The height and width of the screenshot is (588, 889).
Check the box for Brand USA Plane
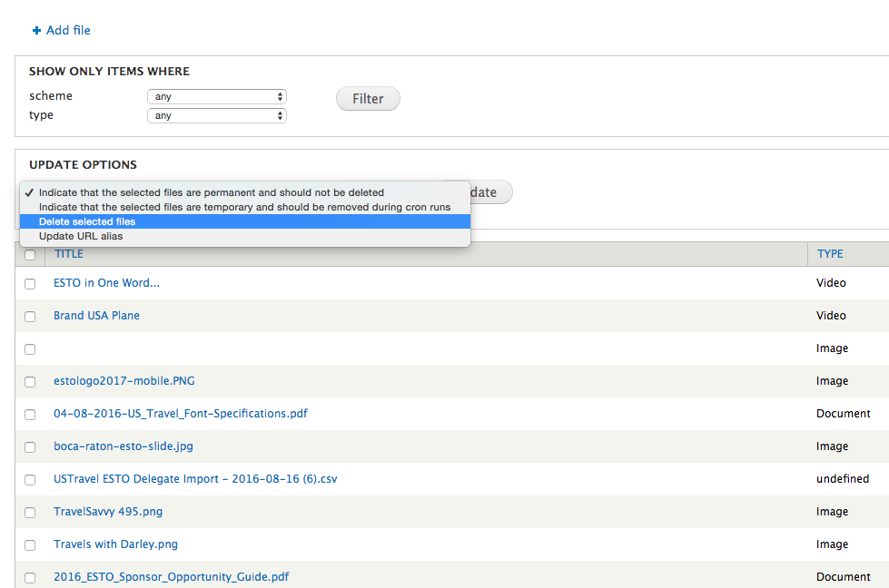tap(30, 317)
